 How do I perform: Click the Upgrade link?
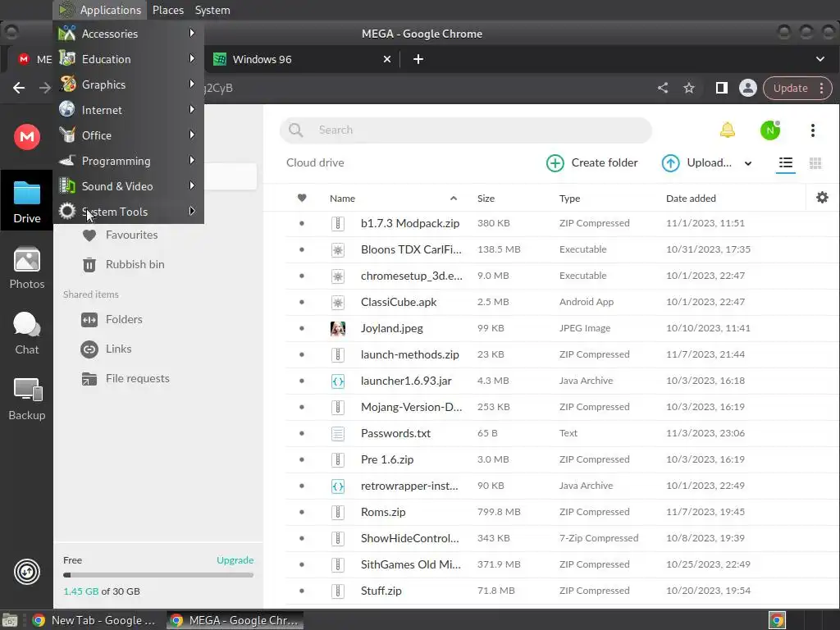(x=235, y=559)
